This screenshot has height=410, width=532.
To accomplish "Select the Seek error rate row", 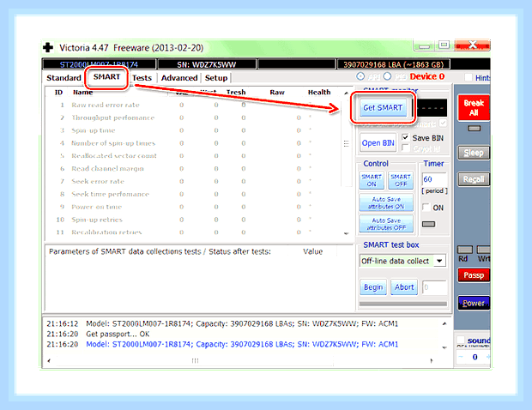I will [x=193, y=182].
